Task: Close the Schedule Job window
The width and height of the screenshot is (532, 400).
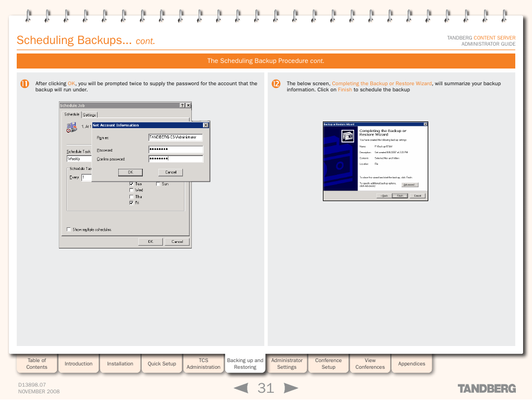Action: [x=188, y=105]
